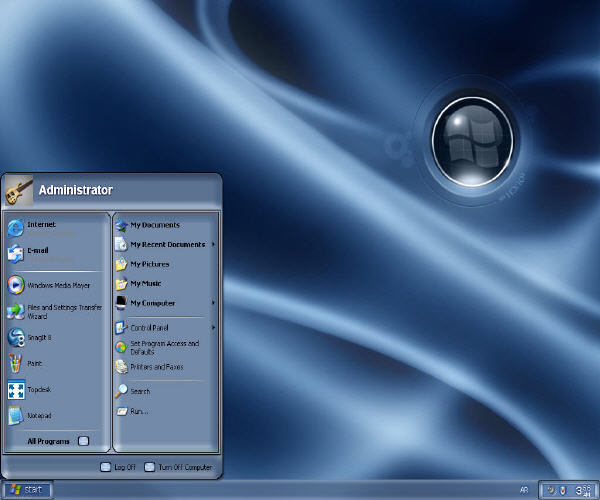Click the guitar user picture
This screenshot has width=600, height=500.
[19, 190]
